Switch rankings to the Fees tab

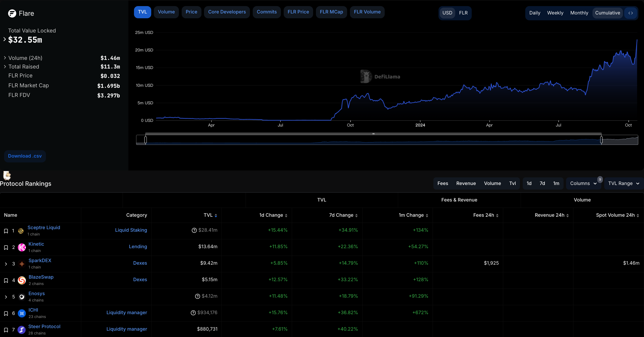pos(443,183)
